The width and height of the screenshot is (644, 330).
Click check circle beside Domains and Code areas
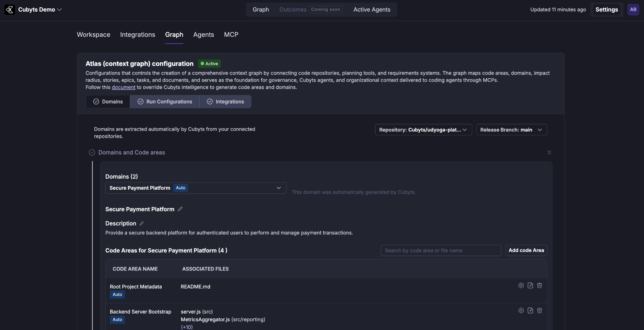click(92, 152)
